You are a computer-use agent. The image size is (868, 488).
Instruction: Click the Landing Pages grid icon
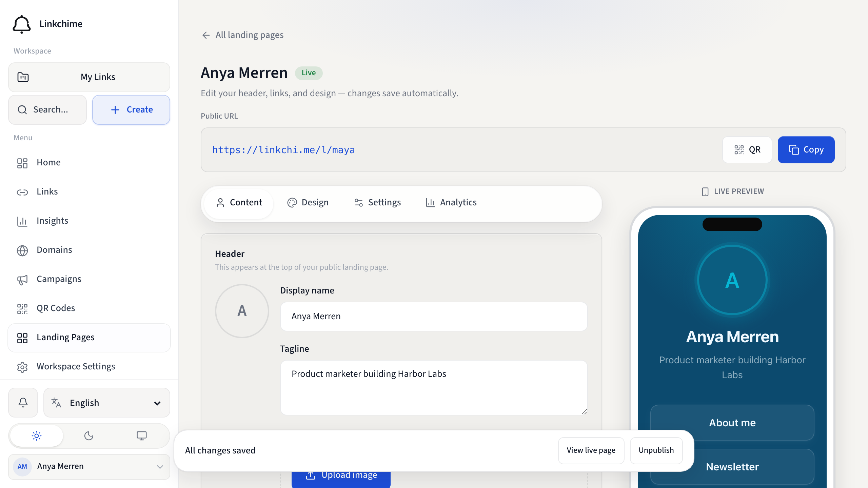[22, 338]
